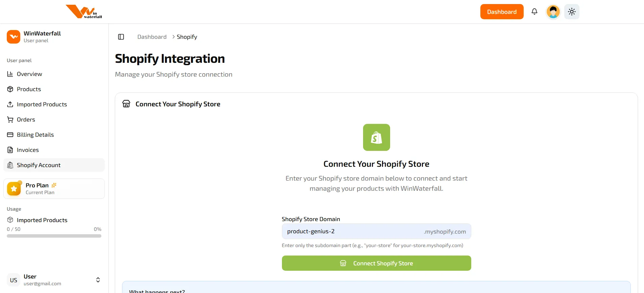Click the '0%' usage percentage
This screenshot has width=644, height=293.
tap(97, 229)
